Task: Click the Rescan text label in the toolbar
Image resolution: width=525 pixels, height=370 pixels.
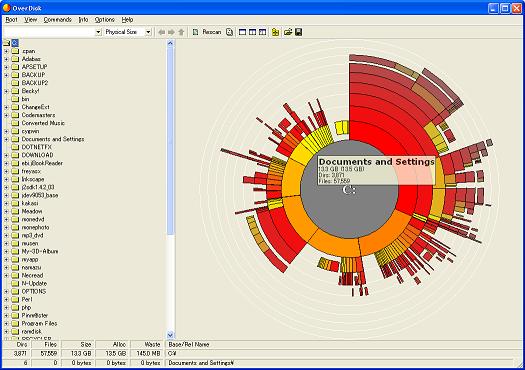Action: pyautogui.click(x=212, y=32)
